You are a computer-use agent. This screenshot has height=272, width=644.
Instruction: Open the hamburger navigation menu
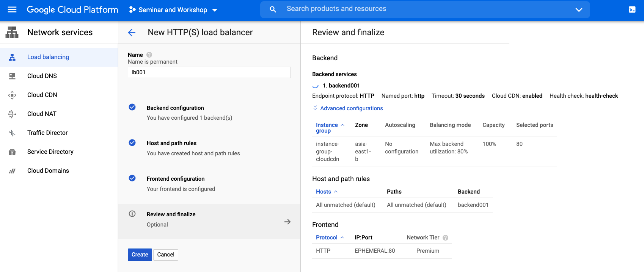(12, 9)
